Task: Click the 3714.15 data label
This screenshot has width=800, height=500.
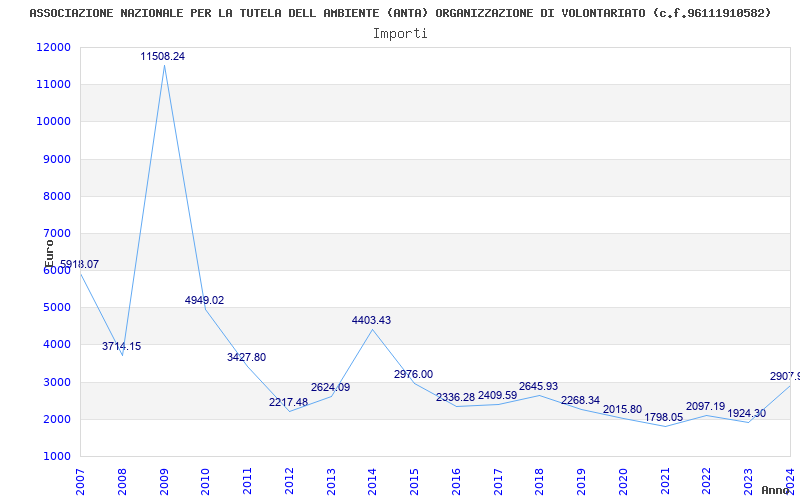Action: tap(121, 346)
